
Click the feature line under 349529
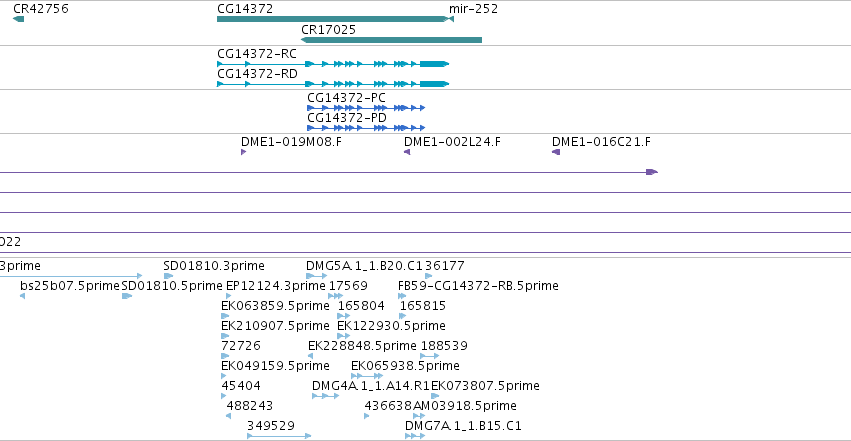[279, 436]
